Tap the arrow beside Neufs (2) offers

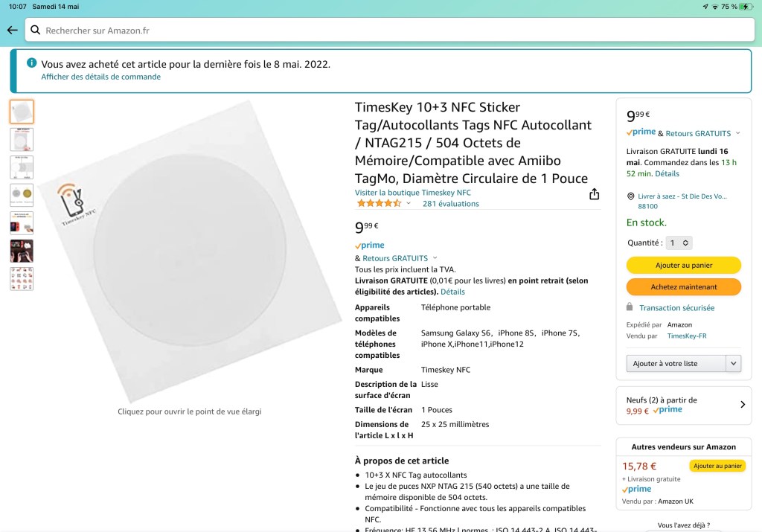(x=742, y=405)
